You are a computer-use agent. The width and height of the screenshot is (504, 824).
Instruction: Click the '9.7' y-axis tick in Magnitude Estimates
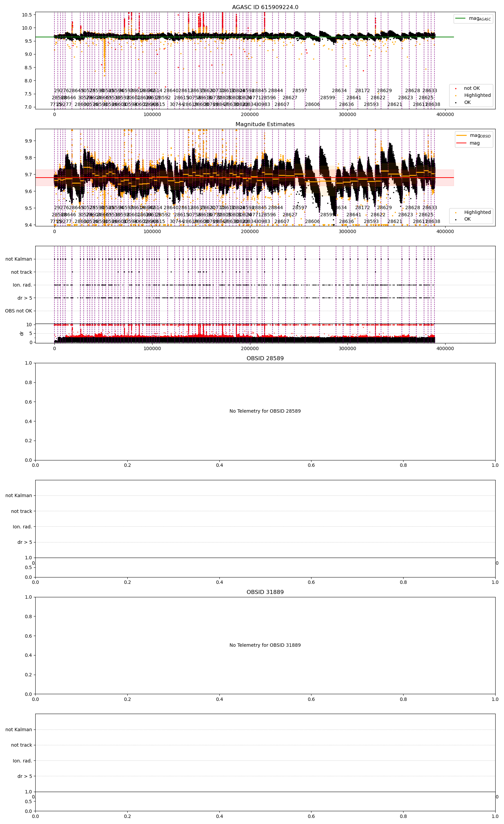[x=28, y=175]
